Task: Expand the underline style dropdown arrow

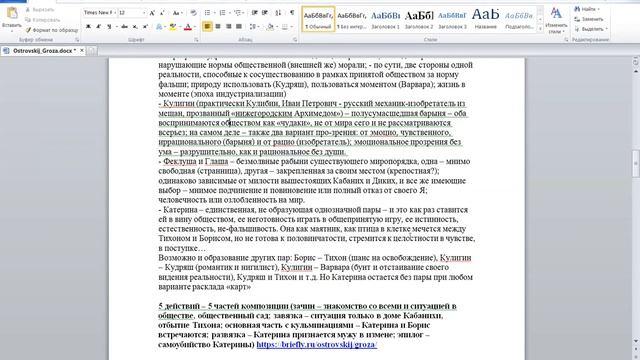Action: click(116, 27)
